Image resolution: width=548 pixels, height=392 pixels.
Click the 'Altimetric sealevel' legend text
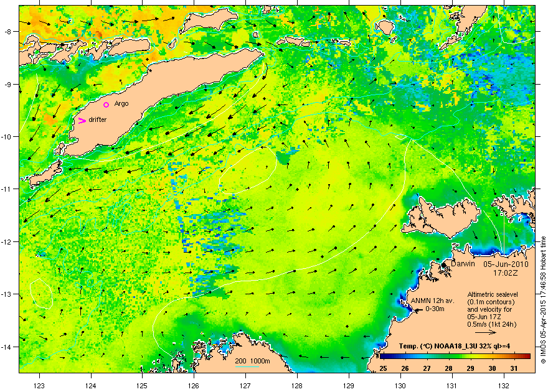[493, 294]
